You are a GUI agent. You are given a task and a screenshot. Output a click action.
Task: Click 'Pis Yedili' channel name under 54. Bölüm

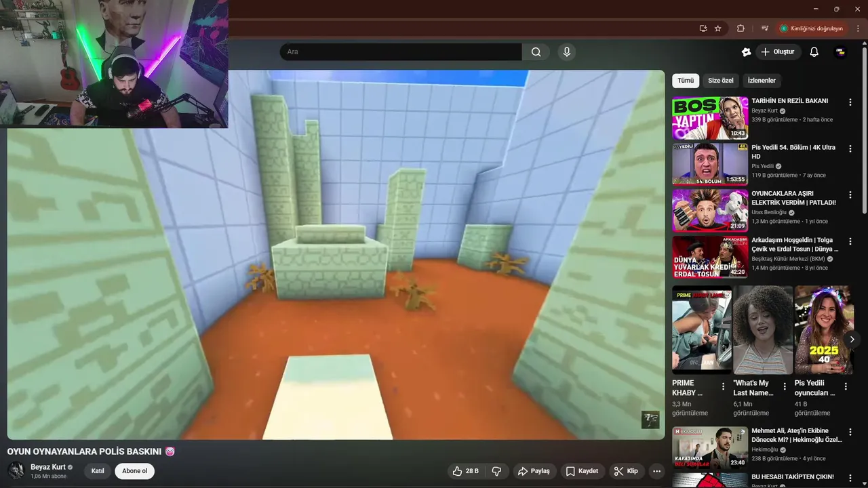(x=762, y=166)
